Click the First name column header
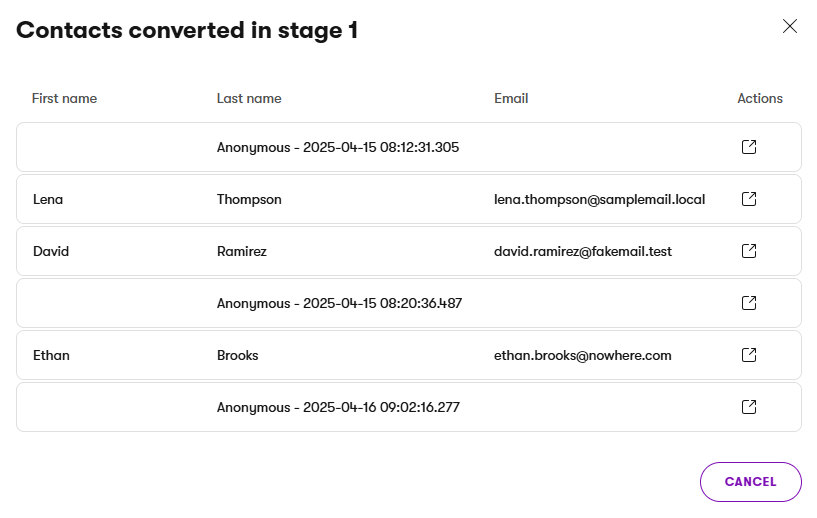Image resolution: width=817 pixels, height=518 pixels. [64, 98]
